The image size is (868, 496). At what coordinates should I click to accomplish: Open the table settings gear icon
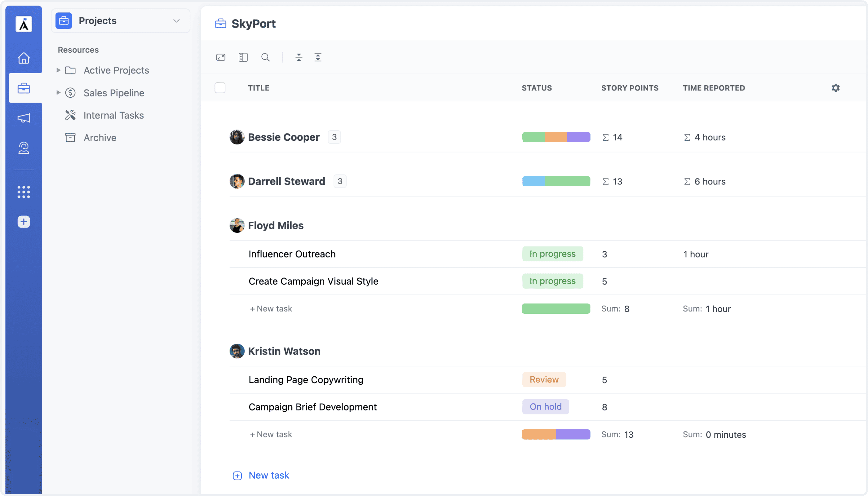tap(836, 87)
